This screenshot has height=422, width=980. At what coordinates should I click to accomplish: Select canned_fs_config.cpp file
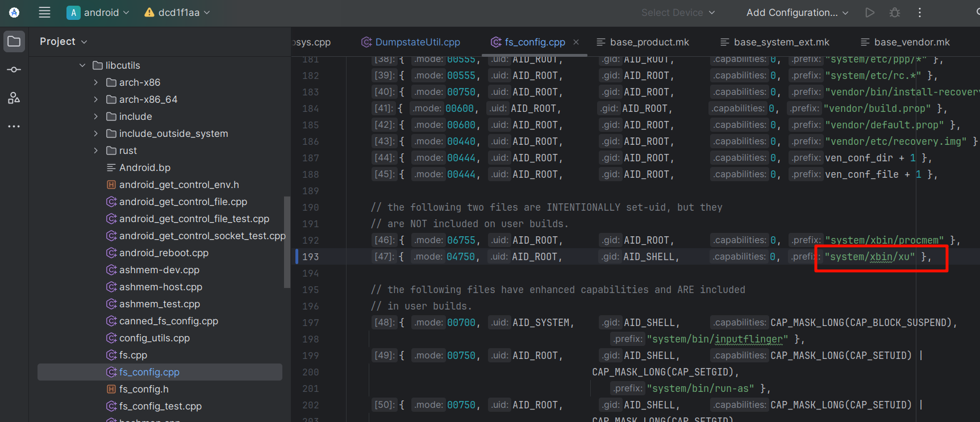169,321
